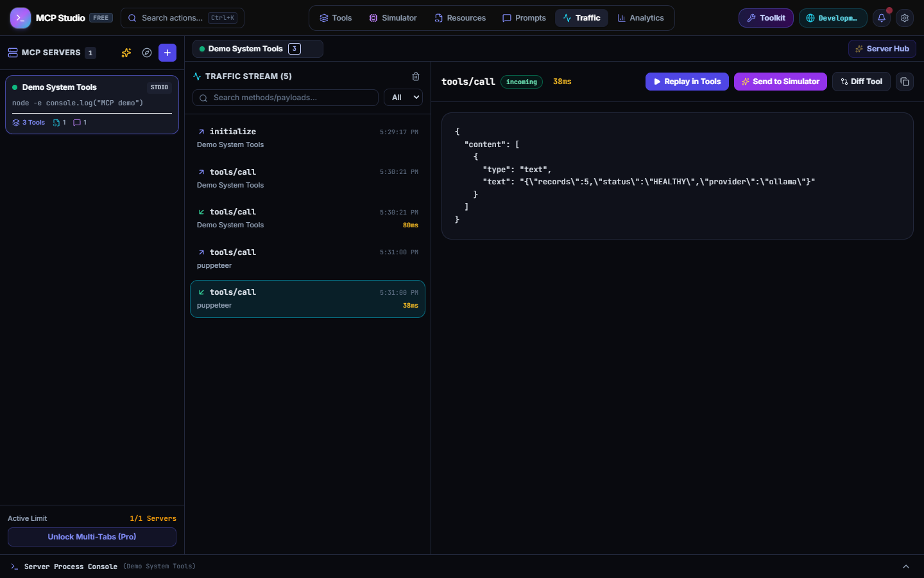Click the MCP Studio logo icon
Screen dimensions: 924x578
click(x=21, y=18)
